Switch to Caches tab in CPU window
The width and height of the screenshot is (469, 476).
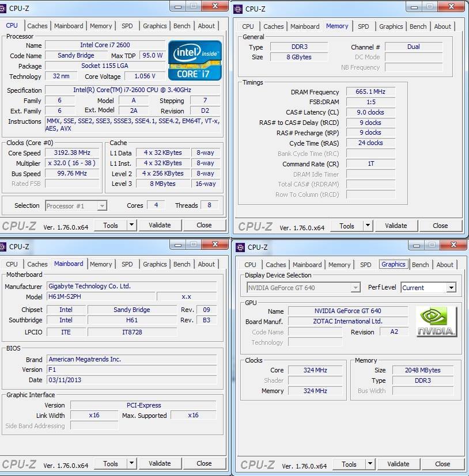(x=37, y=26)
